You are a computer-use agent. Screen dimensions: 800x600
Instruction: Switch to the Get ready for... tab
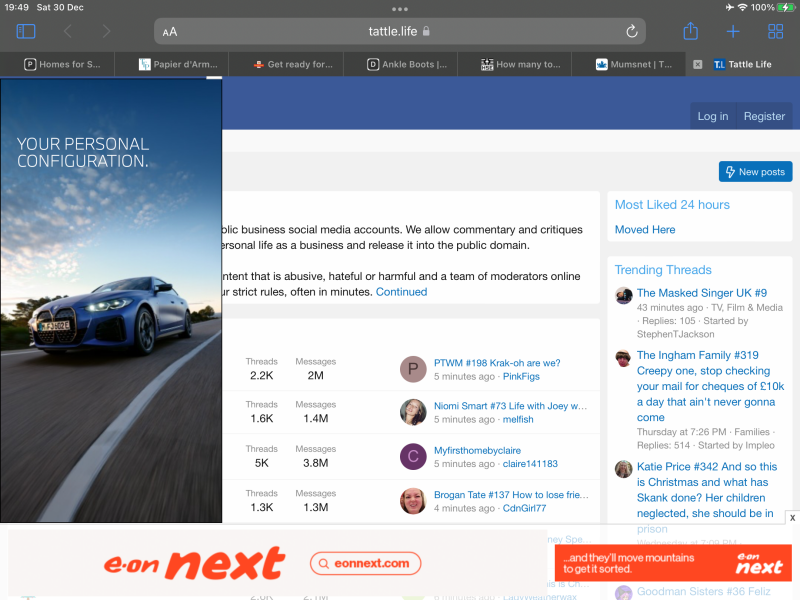pos(286,64)
